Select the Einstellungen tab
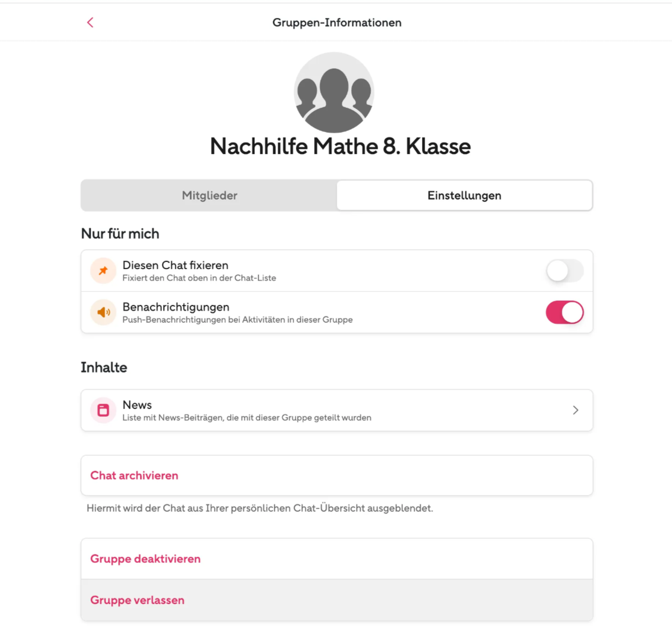672x629 pixels. tap(465, 195)
